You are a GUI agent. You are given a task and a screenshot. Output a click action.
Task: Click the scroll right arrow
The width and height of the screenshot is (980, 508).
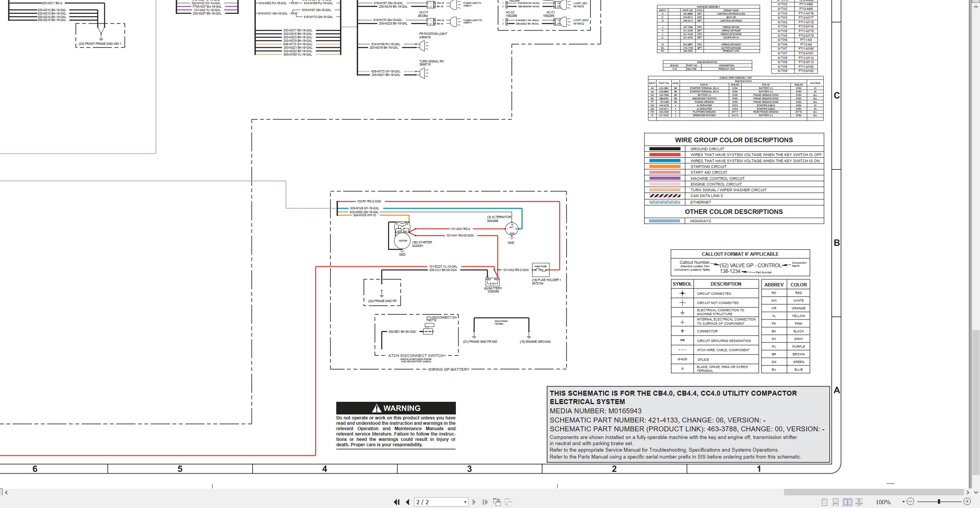[x=968, y=492]
